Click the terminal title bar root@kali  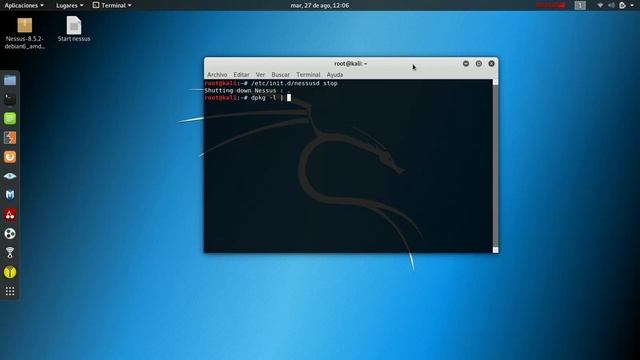pyautogui.click(x=351, y=64)
